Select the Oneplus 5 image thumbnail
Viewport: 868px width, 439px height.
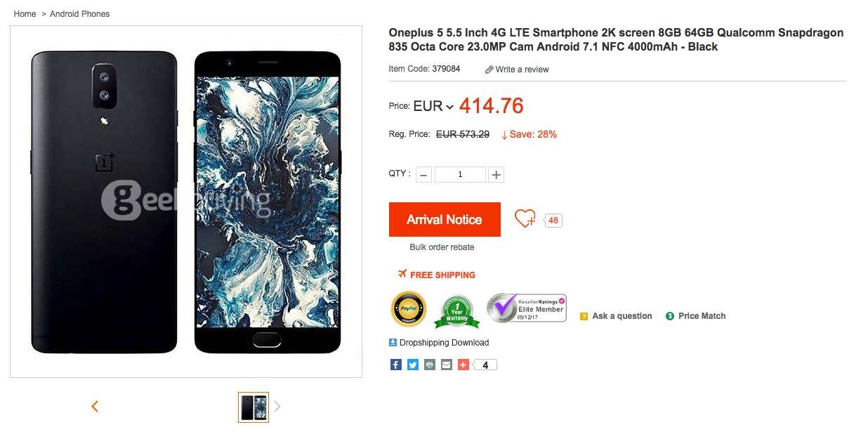[x=254, y=407]
